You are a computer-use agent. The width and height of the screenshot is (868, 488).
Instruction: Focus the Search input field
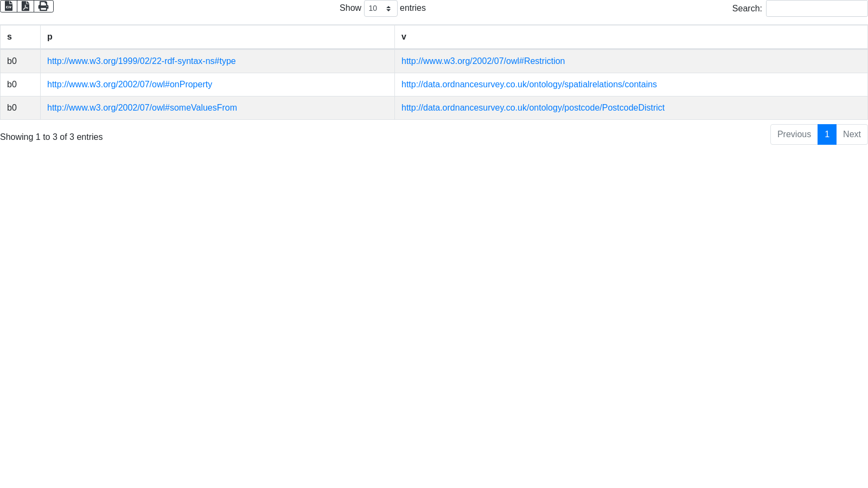pos(816,9)
